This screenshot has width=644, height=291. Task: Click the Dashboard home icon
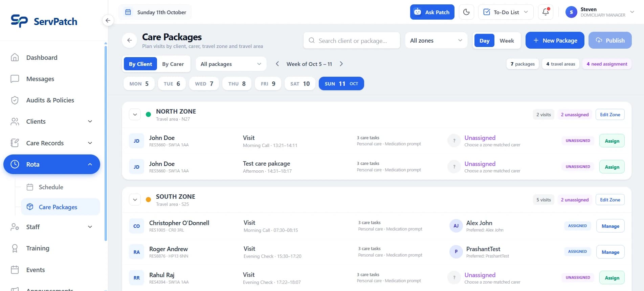(x=15, y=57)
